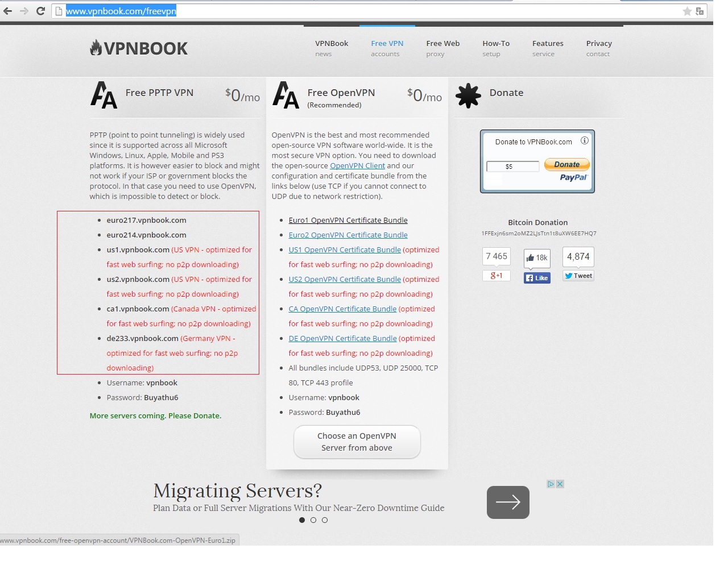Download CA OpenVPN Certificate Bundle
728x582 pixels.
pos(342,309)
